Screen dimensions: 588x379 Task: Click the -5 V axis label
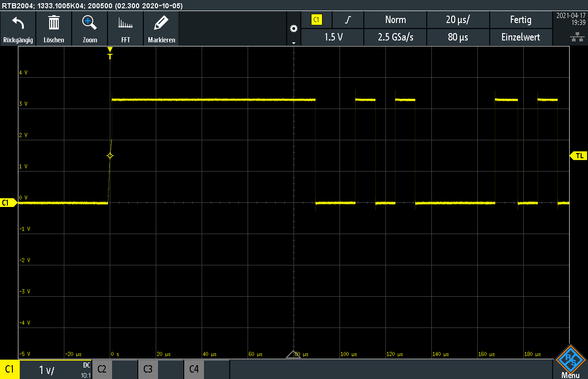pyautogui.click(x=24, y=354)
